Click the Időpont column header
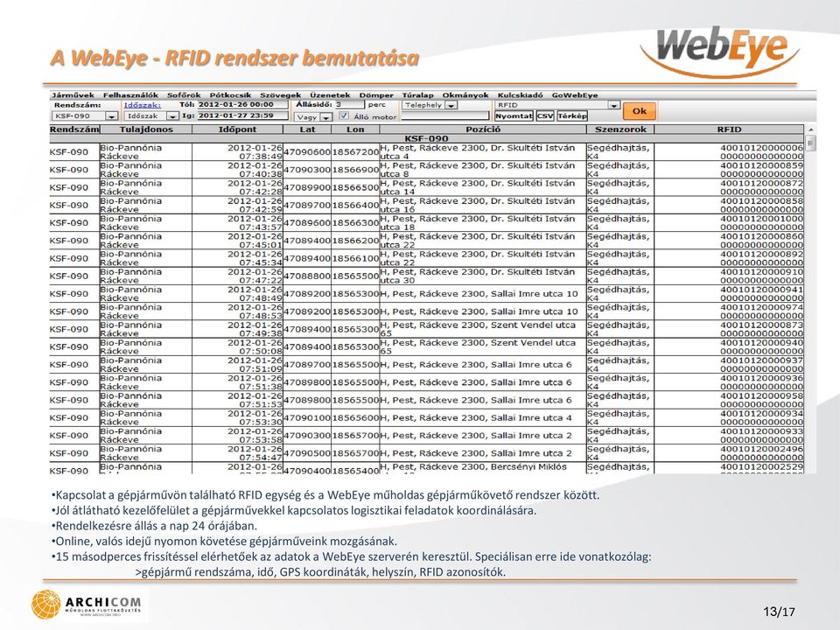 click(x=237, y=129)
